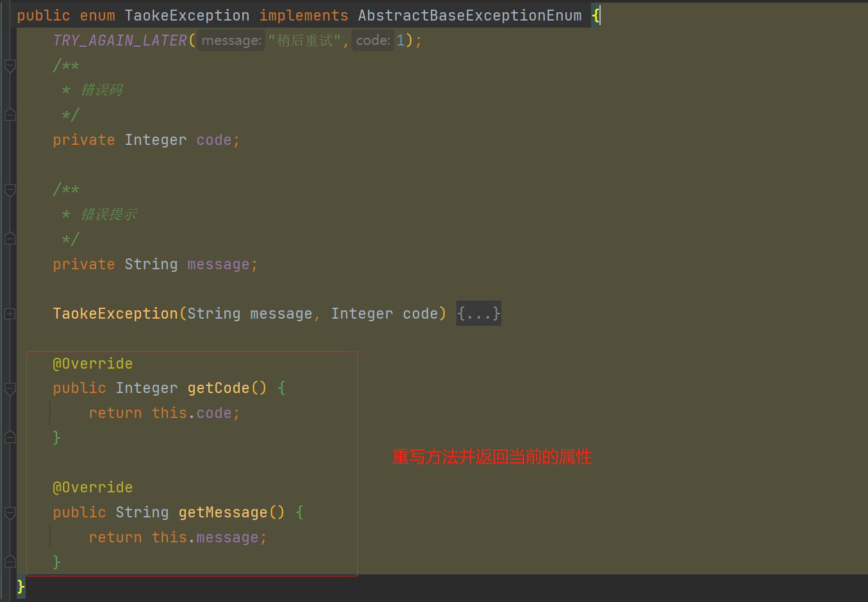Click the highlighted closing brace on last line
This screenshot has width=868, height=602.
[21, 587]
